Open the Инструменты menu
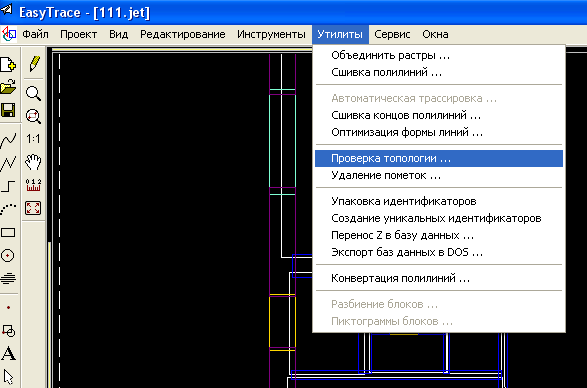 pos(271,34)
